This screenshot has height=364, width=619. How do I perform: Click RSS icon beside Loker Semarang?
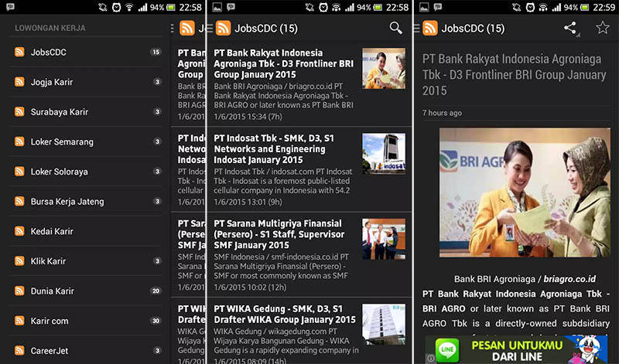click(x=19, y=141)
